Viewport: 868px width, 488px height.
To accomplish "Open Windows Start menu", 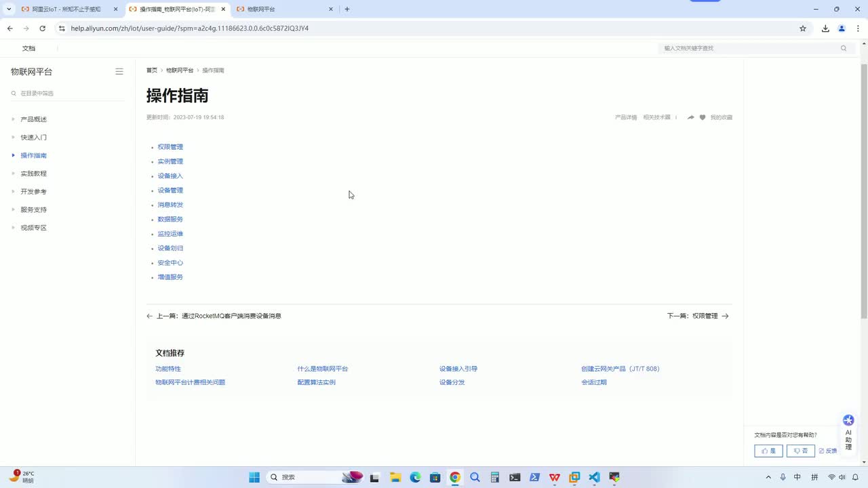I will point(254,477).
